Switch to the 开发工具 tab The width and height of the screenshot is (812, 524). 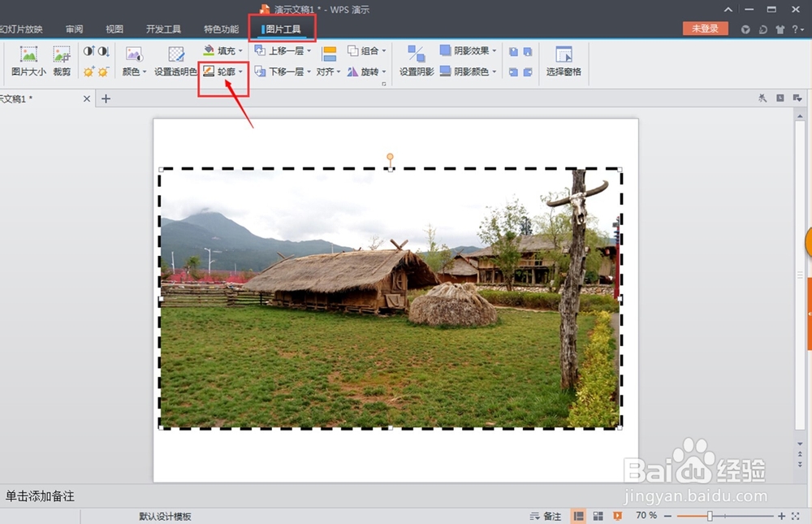pos(163,29)
